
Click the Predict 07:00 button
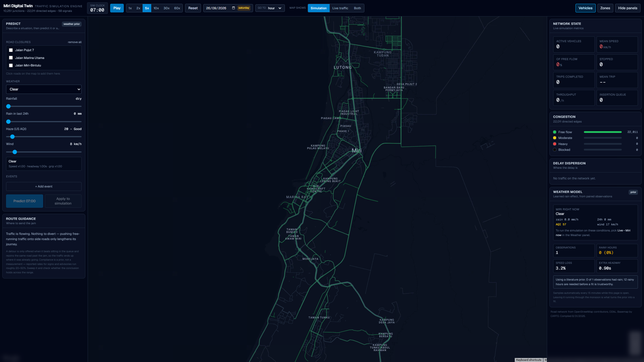coord(25,201)
